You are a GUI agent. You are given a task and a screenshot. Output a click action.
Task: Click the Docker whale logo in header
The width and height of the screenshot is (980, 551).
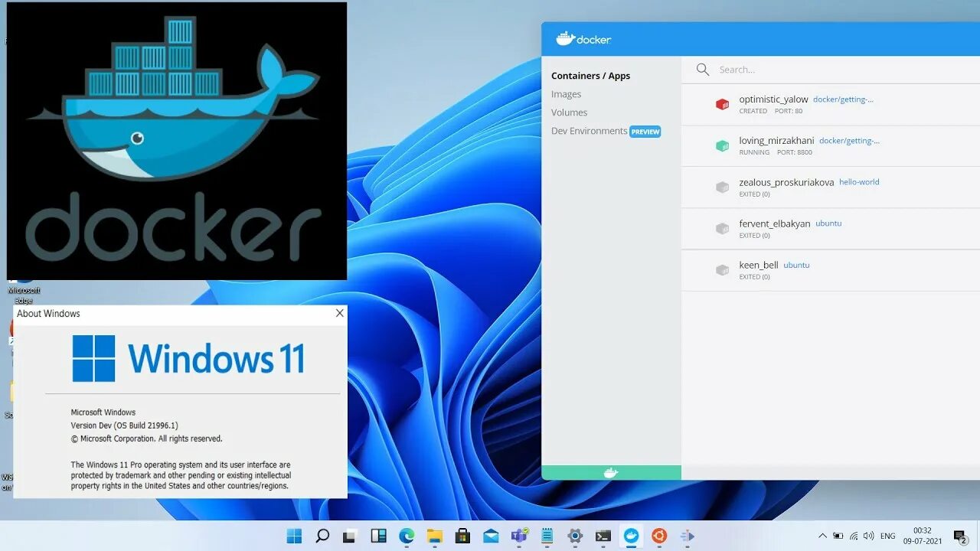tap(584, 39)
